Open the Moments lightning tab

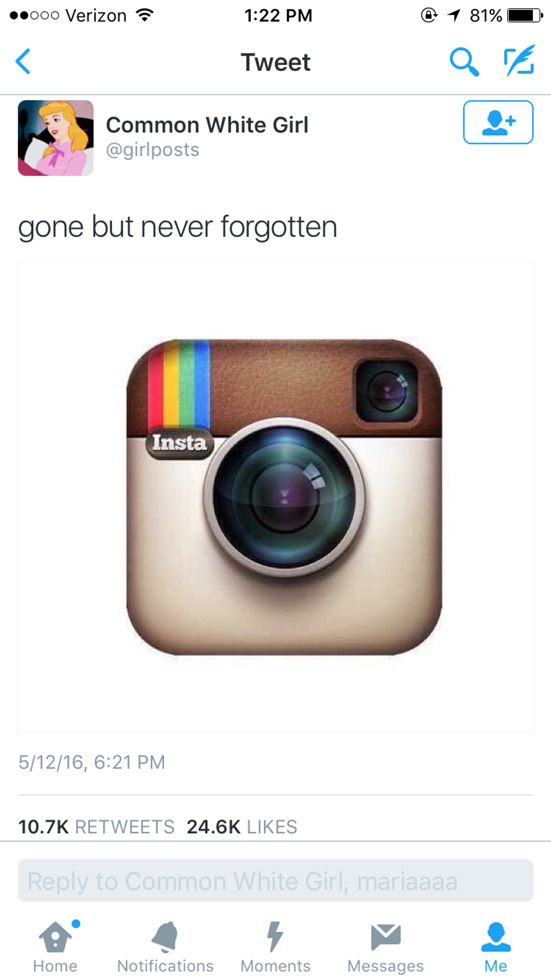[275, 947]
